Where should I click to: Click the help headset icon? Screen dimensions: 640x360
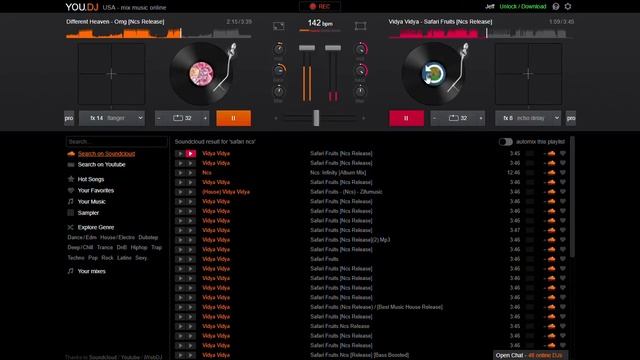tap(556, 6)
